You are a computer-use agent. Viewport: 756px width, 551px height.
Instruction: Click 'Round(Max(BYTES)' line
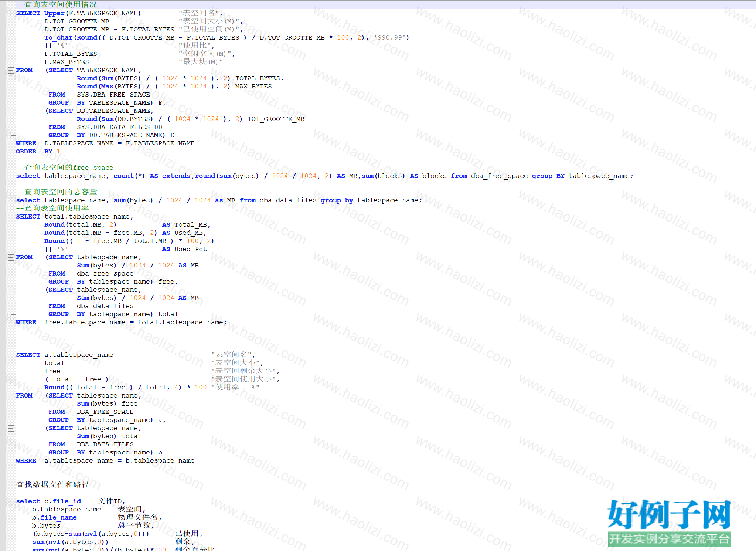click(x=174, y=87)
